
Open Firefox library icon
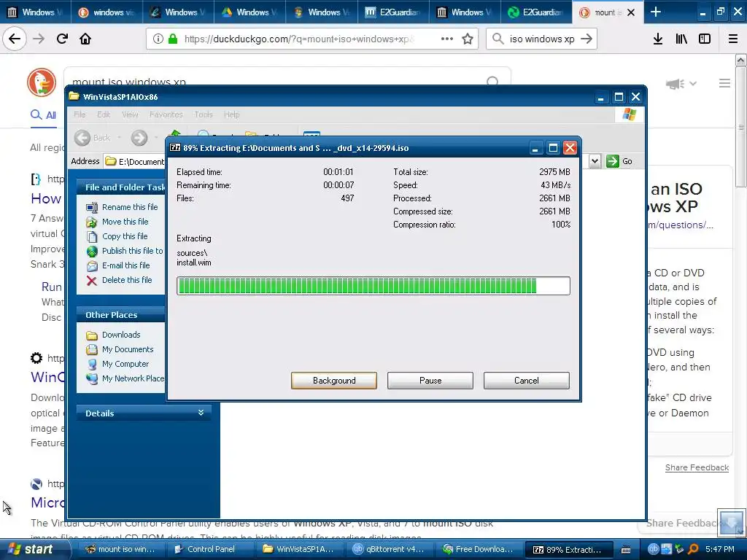tap(681, 39)
